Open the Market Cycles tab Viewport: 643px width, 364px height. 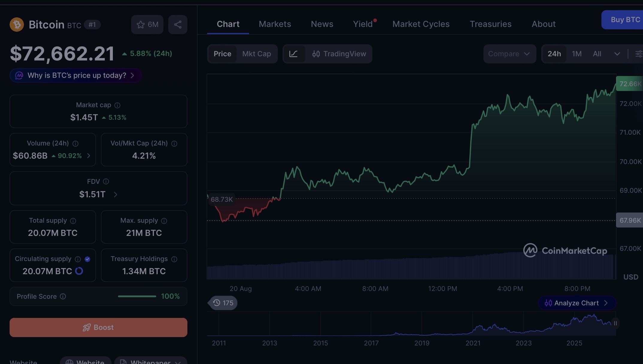(x=421, y=24)
